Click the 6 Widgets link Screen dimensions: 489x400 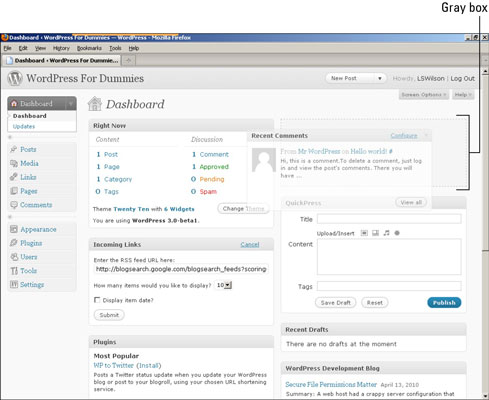(179, 209)
